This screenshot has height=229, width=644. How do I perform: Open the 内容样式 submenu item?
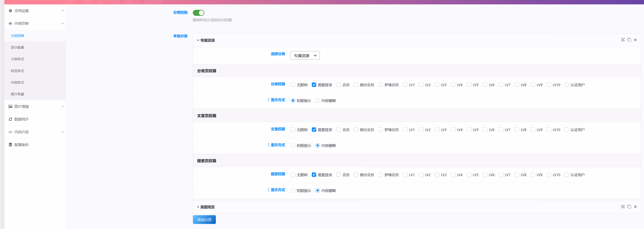point(35,82)
